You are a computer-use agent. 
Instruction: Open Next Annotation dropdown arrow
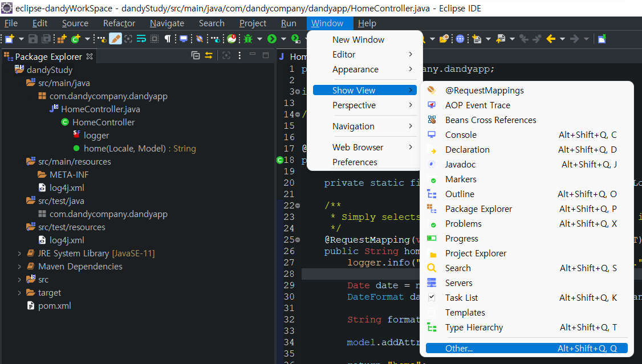coord(488,39)
